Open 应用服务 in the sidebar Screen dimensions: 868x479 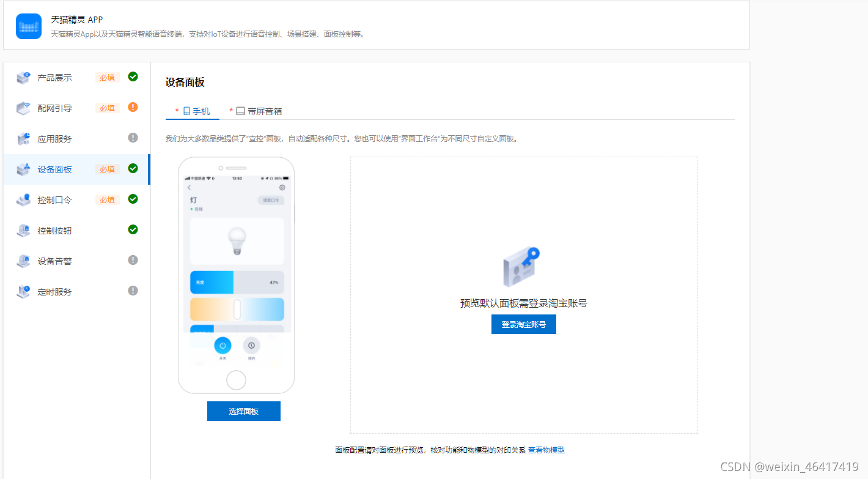76,139
